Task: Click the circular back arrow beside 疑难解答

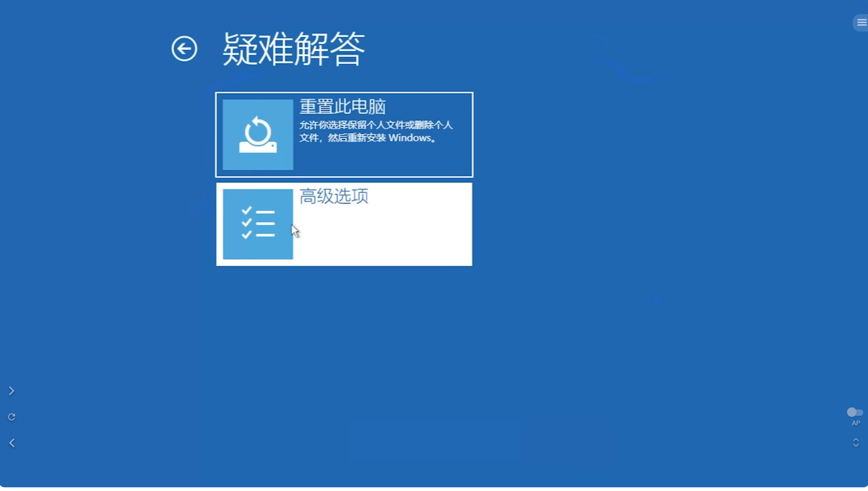Action: pyautogui.click(x=184, y=49)
